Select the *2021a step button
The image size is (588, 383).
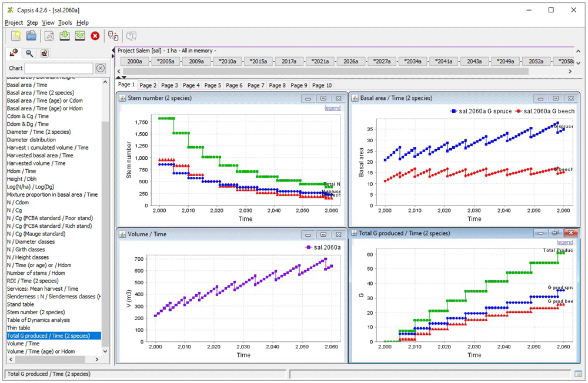point(320,61)
